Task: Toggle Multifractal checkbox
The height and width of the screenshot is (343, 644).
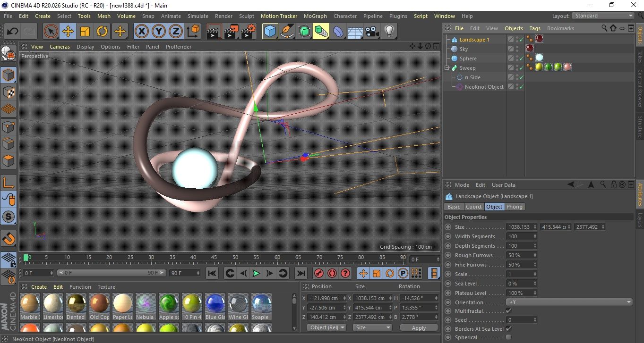Action: [x=508, y=311]
